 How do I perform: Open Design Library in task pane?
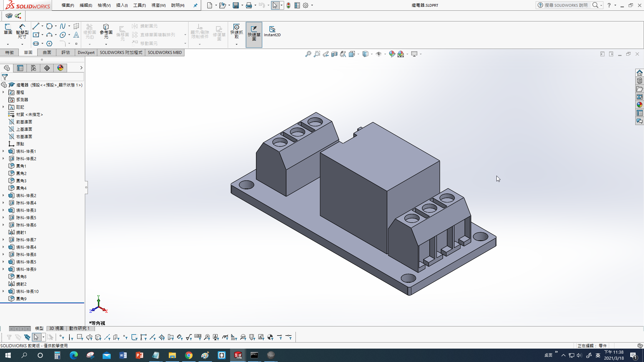[x=640, y=81]
